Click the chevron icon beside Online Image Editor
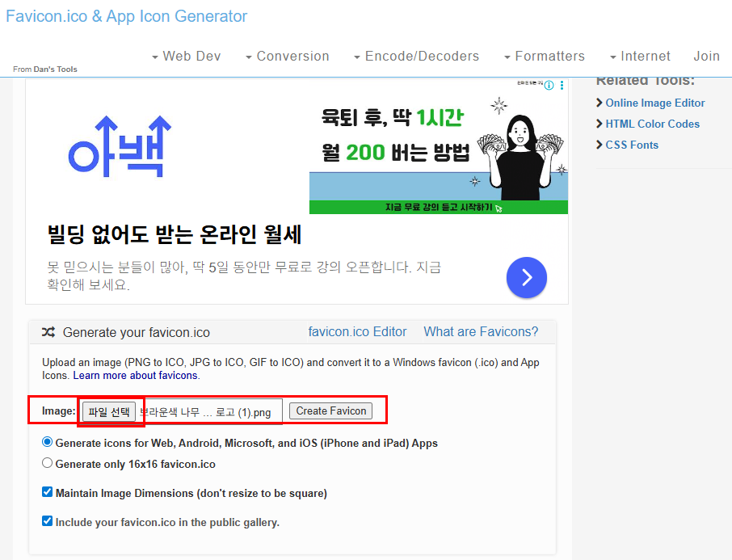This screenshot has height=560, width=732. click(599, 103)
